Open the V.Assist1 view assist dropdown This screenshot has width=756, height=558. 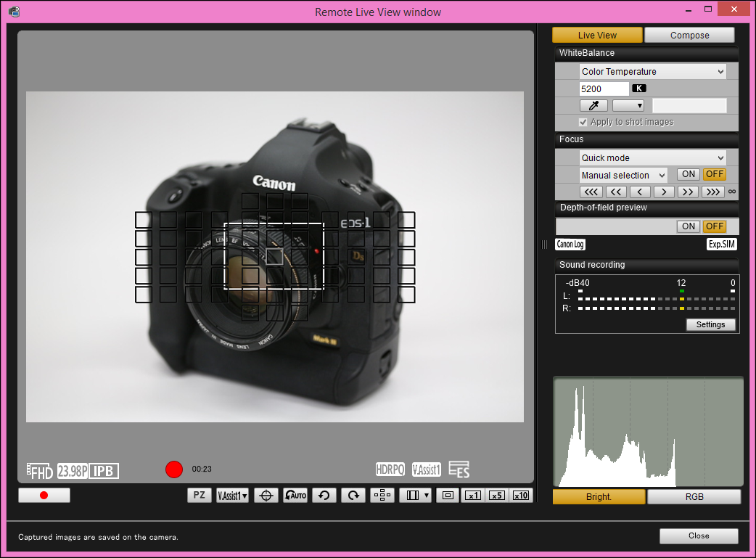coord(232,496)
